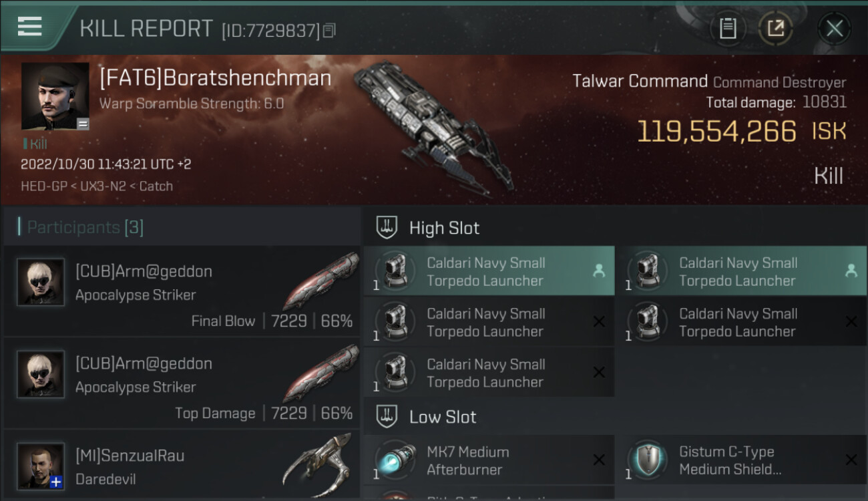Viewport: 868px width, 501px height.
Task: Click the HED-GP system location link
Action: [x=44, y=186]
